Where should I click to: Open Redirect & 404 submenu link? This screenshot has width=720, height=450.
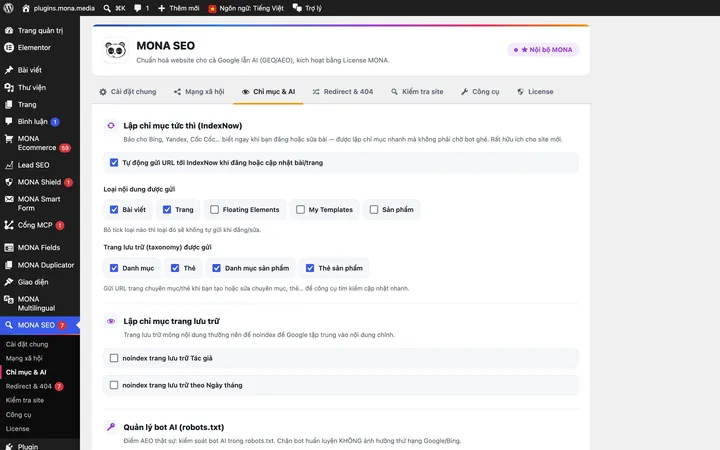[x=28, y=386]
